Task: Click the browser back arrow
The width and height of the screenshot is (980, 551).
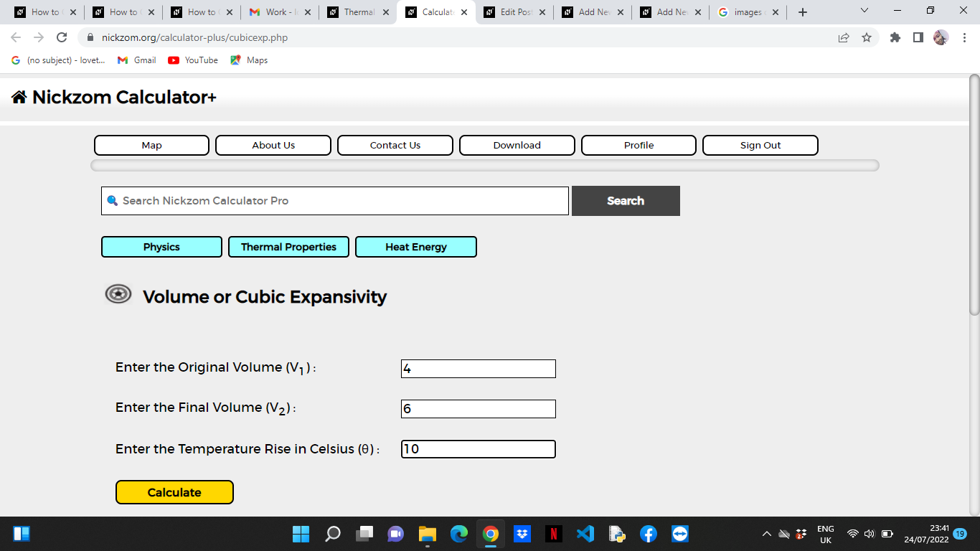Action: tap(16, 37)
